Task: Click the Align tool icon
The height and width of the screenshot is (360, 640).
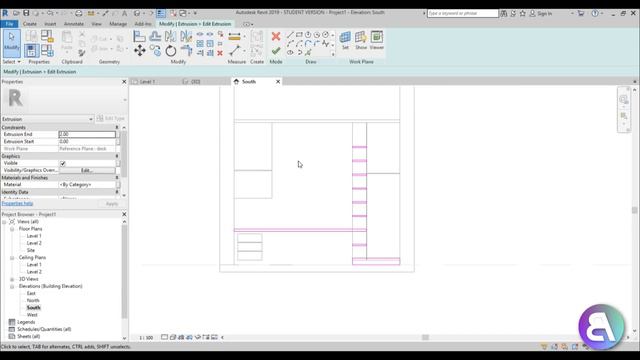Action: point(139,36)
